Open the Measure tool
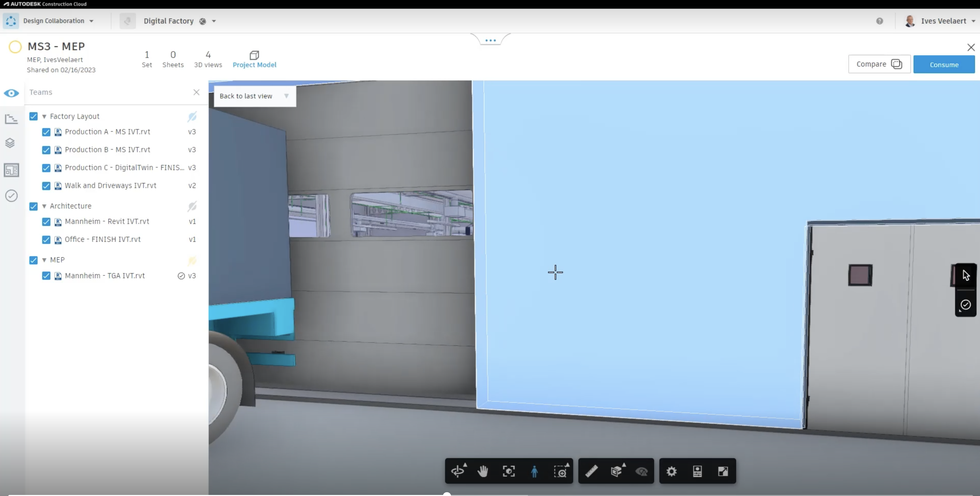This screenshot has width=980, height=496. pyautogui.click(x=591, y=471)
